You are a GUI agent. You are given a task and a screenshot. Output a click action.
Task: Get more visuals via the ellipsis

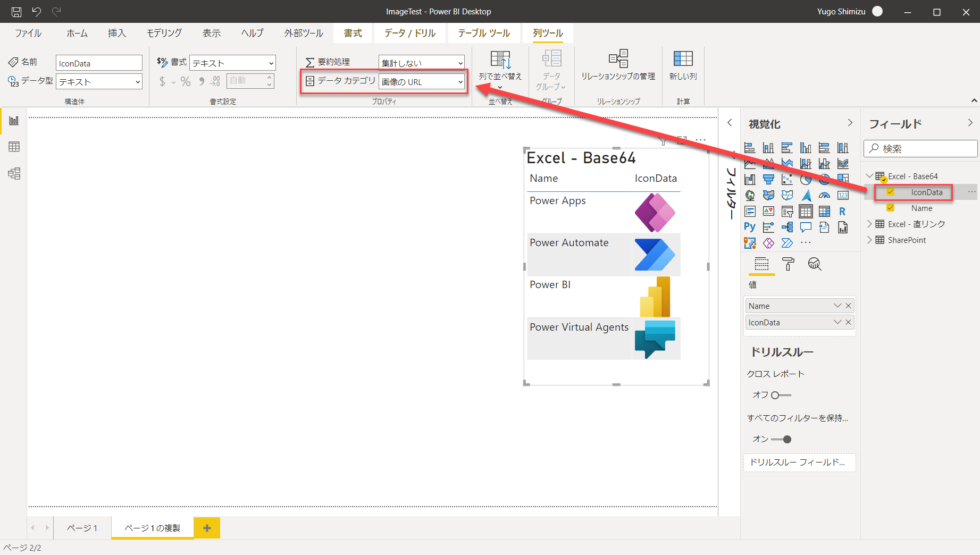click(x=806, y=243)
